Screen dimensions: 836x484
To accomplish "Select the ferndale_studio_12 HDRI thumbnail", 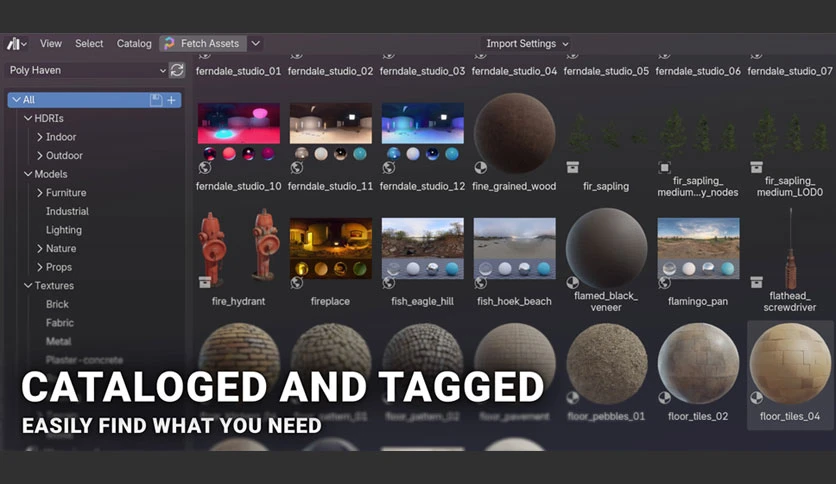I will [x=423, y=132].
